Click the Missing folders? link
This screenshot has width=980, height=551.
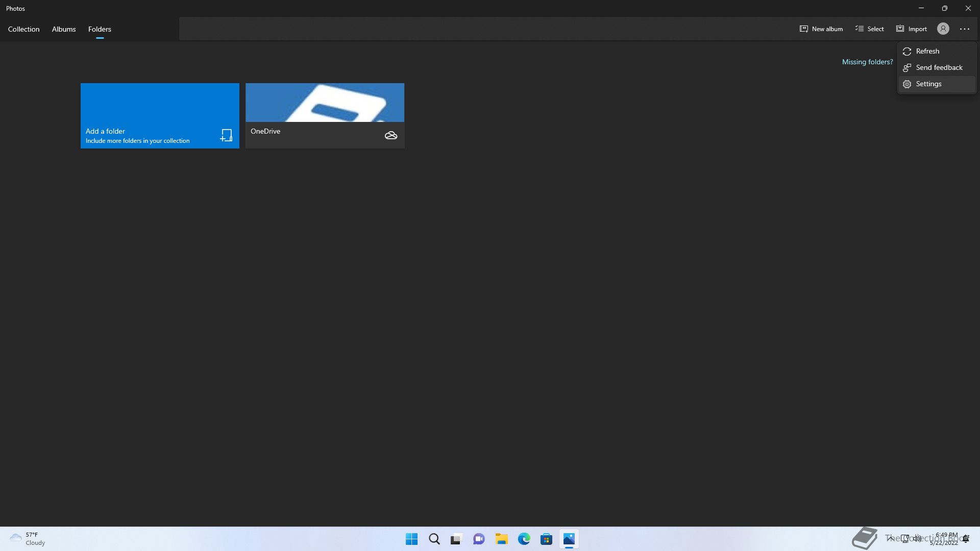(x=867, y=62)
